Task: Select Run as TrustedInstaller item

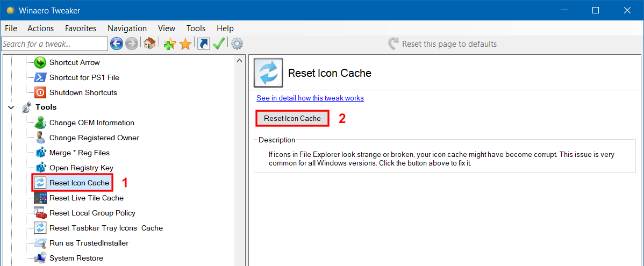Action: 89,243
